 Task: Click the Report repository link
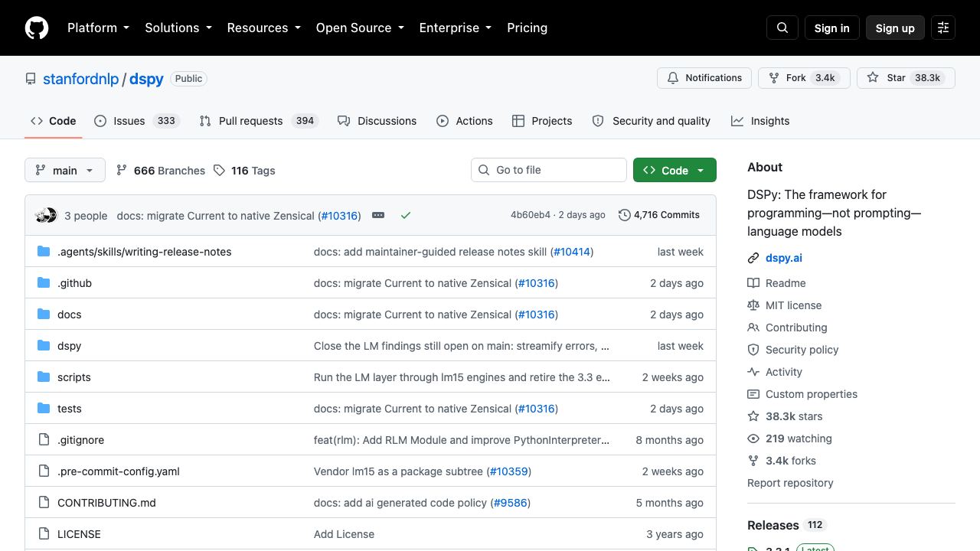pyautogui.click(x=790, y=483)
